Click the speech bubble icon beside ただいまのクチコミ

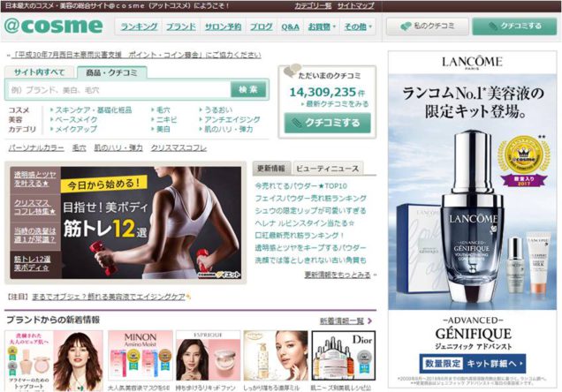click(292, 70)
